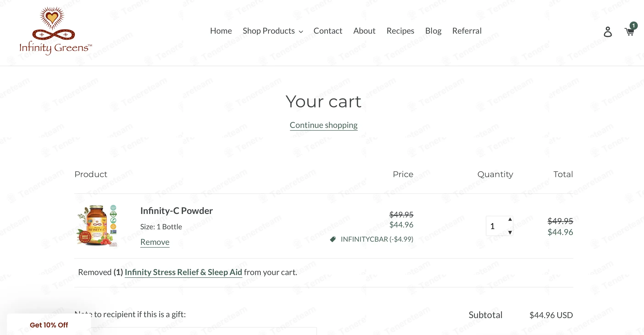Click the INFINITYCBAR discount tag icon
This screenshot has height=335, width=644.
click(333, 239)
